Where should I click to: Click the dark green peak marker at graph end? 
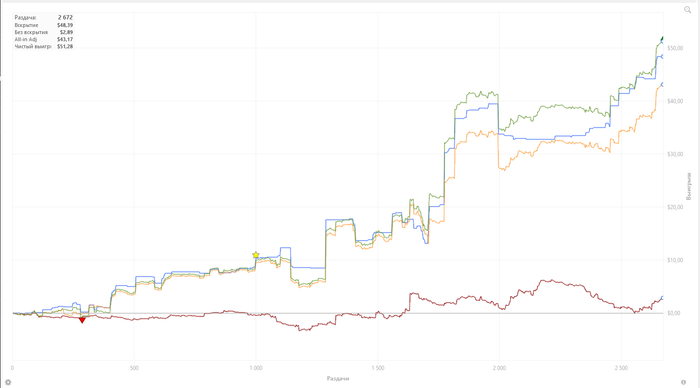pyautogui.click(x=662, y=39)
